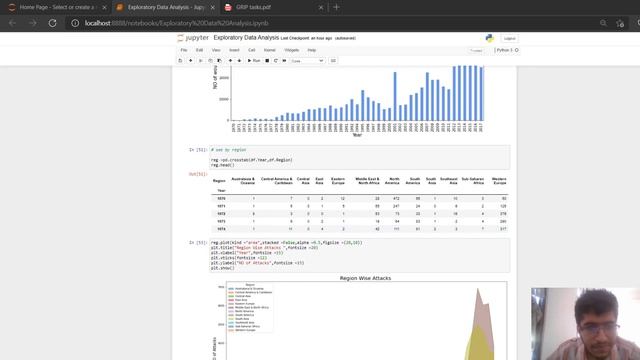
Task: Reload the current page
Action: (52, 23)
